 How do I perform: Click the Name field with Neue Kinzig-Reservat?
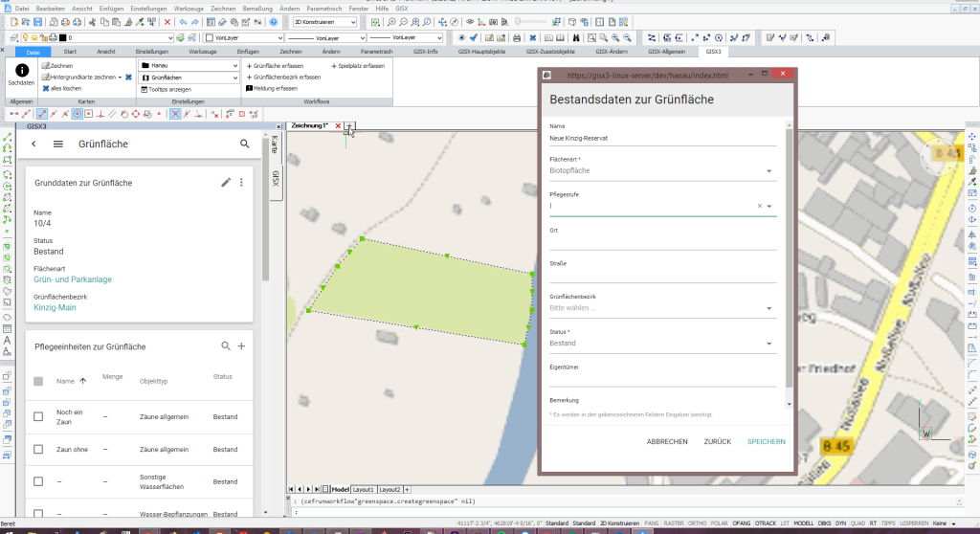pyautogui.click(x=662, y=138)
